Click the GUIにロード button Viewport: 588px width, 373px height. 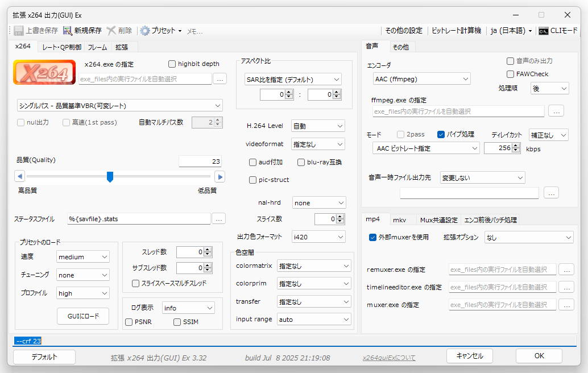(83, 316)
